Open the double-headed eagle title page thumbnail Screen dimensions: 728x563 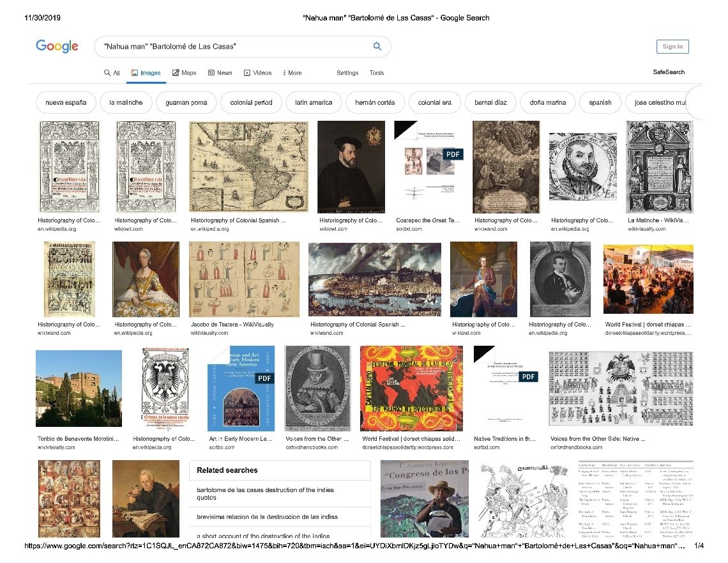point(164,389)
